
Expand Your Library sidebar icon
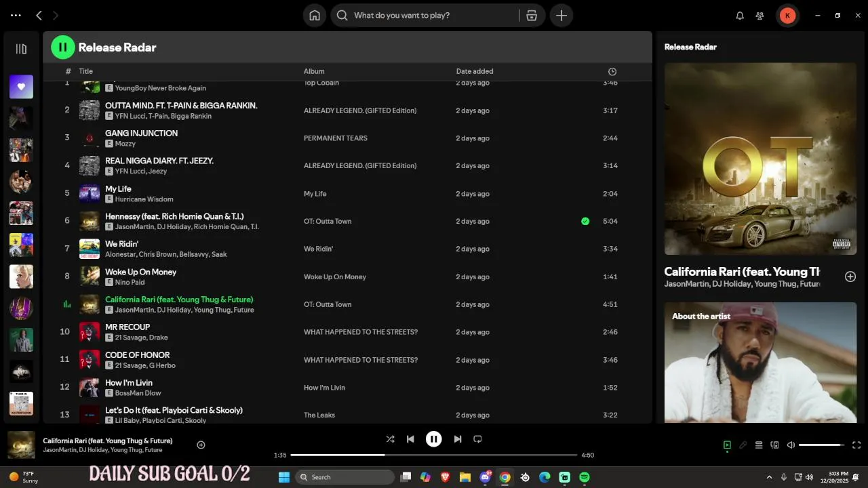tap(21, 49)
